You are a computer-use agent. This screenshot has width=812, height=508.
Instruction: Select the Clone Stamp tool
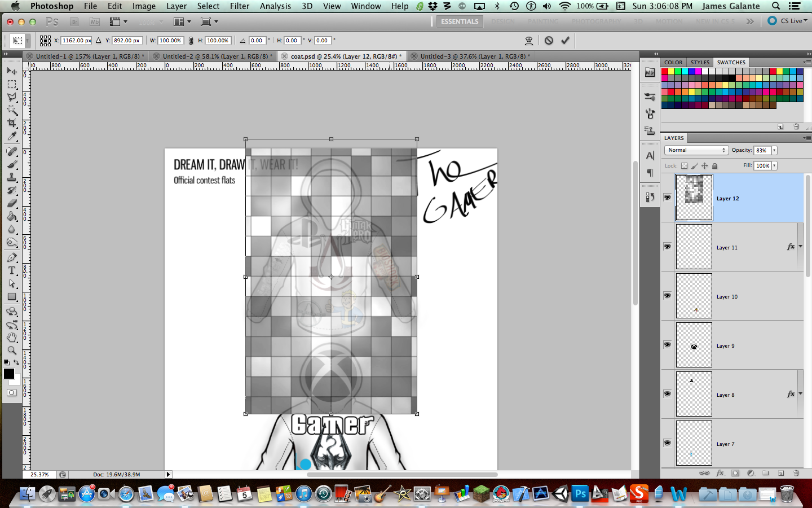(12, 177)
